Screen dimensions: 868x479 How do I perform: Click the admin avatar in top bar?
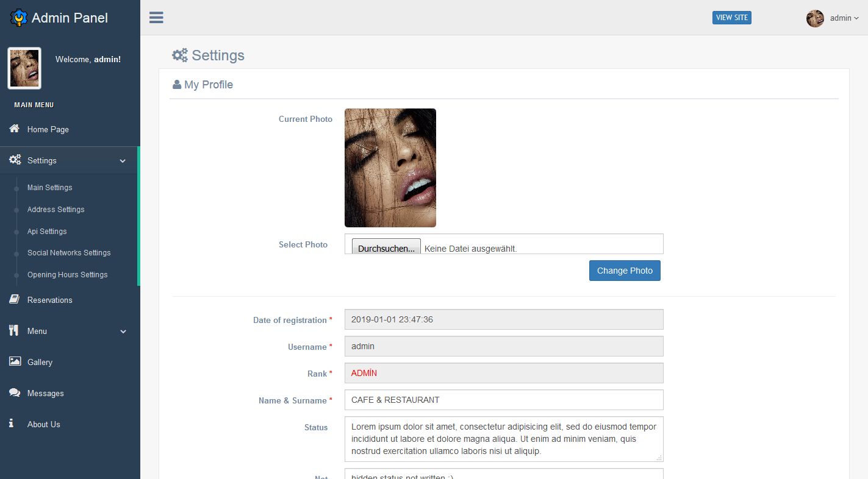(815, 18)
